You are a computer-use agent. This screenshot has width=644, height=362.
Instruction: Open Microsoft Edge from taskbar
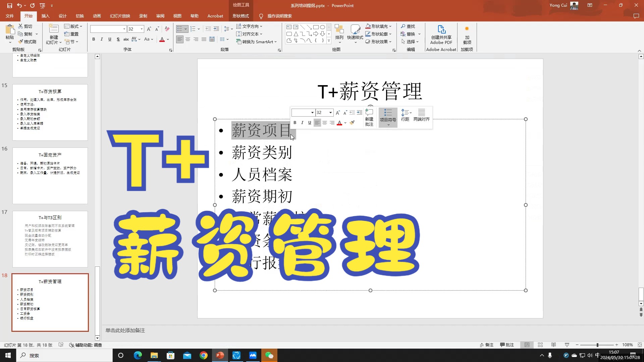(138, 355)
